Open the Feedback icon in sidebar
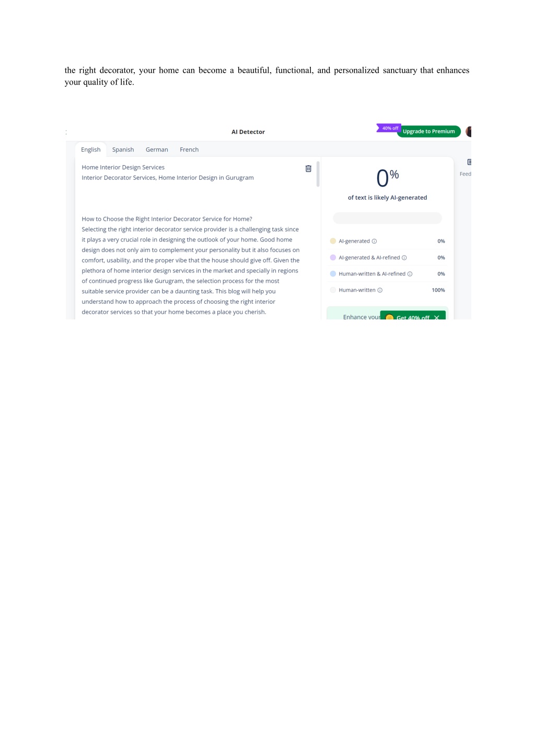 (469, 162)
